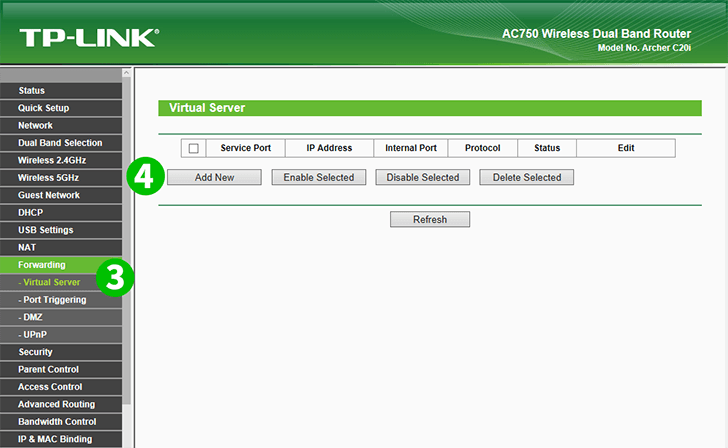Open Parent Control settings
Viewport: 728px width, 448px height.
point(61,369)
